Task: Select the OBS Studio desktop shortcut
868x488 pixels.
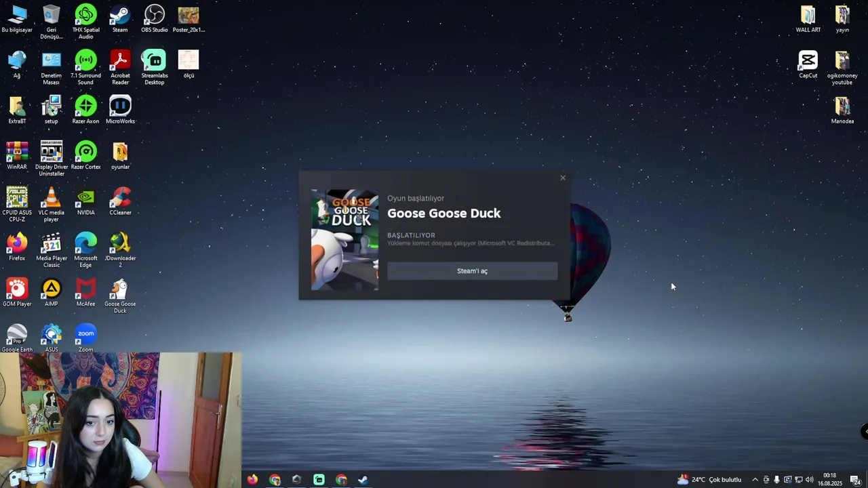Action: [155, 19]
